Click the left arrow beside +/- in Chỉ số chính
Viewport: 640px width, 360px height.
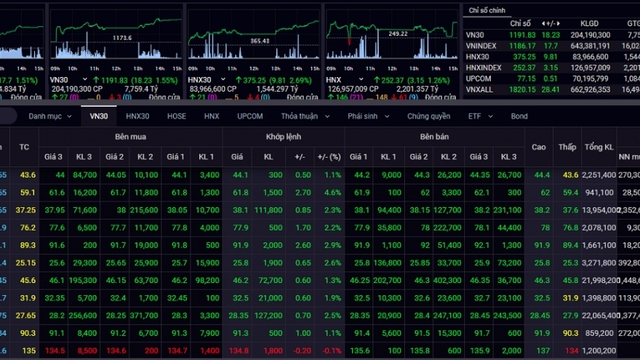(x=544, y=24)
